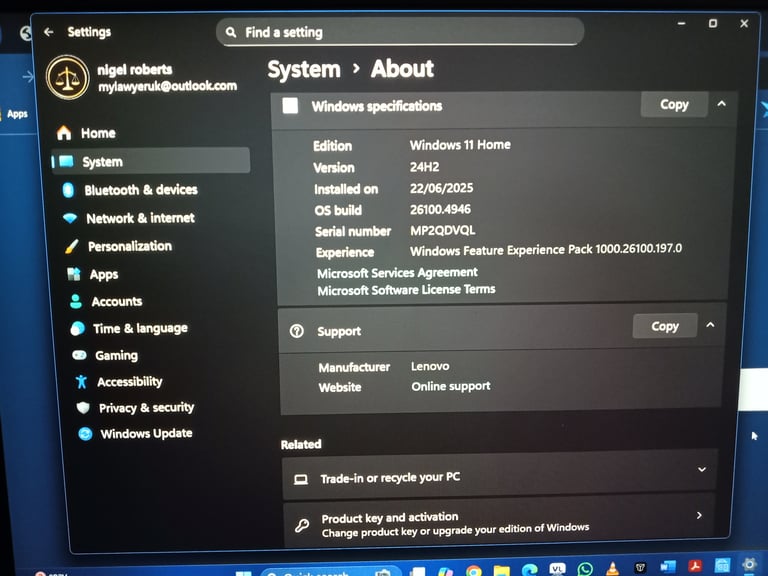Open File Explorer from the taskbar
The image size is (768, 576).
tap(502, 571)
